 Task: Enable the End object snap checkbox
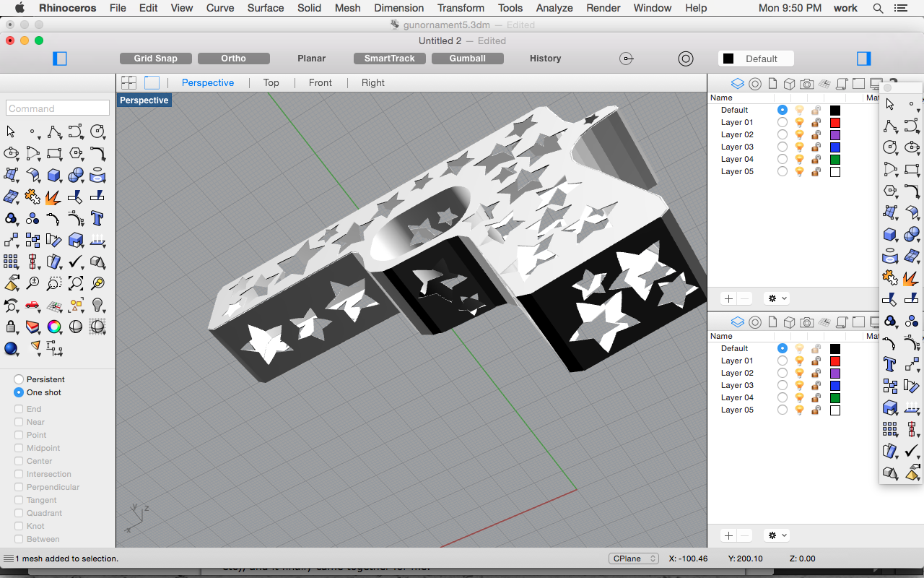coord(19,409)
